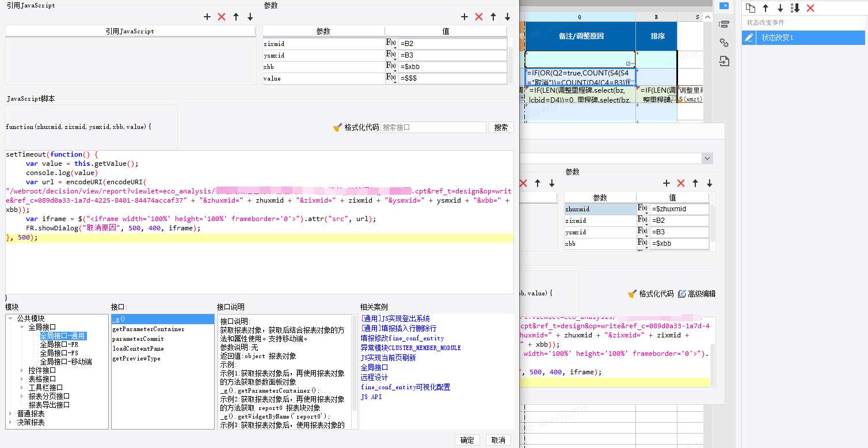Click F(x) icon for zhuxmid in back window
Image resolution: width=868 pixels, height=448 pixels.
point(644,209)
